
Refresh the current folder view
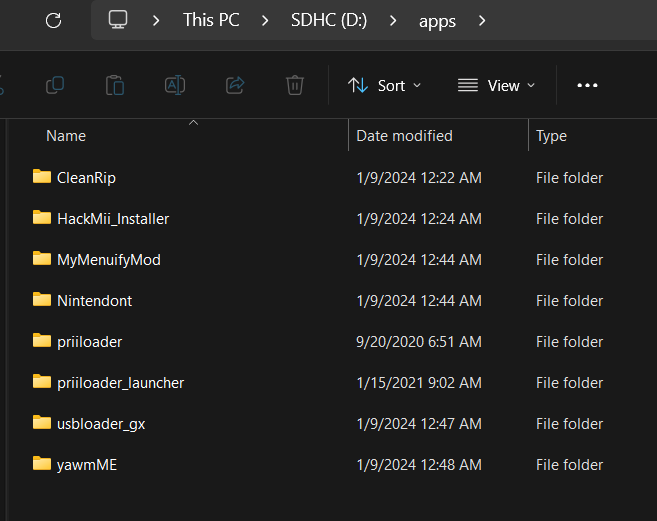click(53, 20)
